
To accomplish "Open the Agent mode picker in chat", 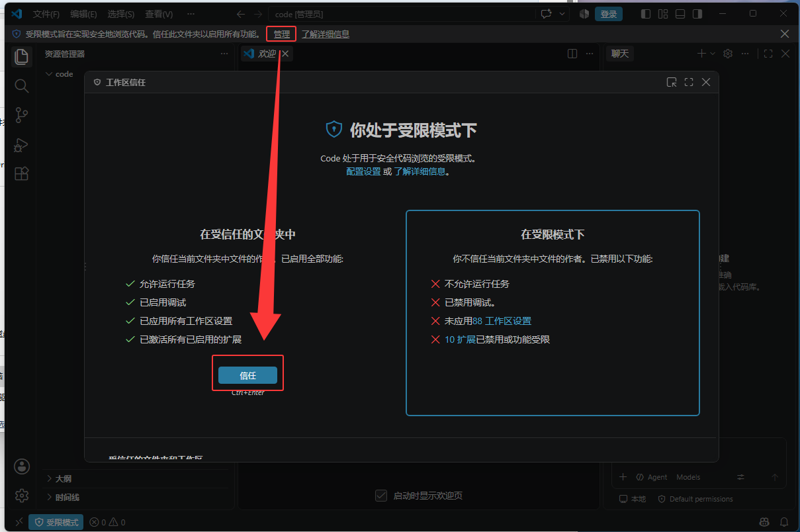I will pos(652,477).
